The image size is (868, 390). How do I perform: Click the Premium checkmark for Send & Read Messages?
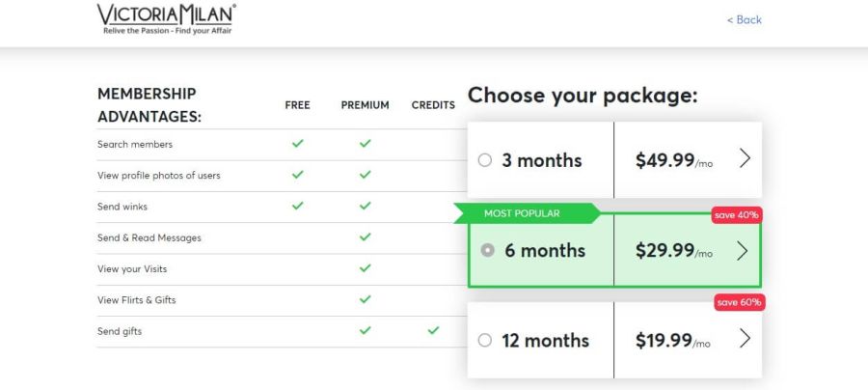365,237
